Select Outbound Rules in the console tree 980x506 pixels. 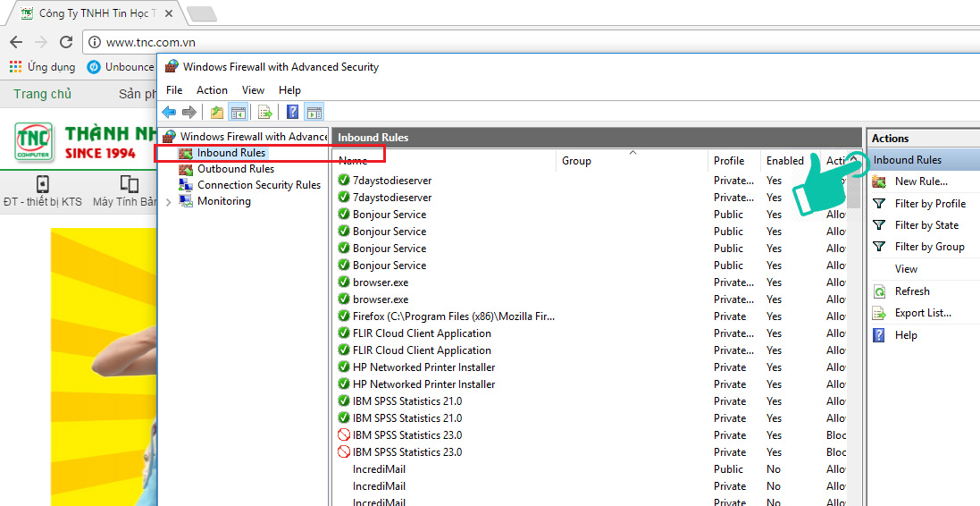point(236,169)
